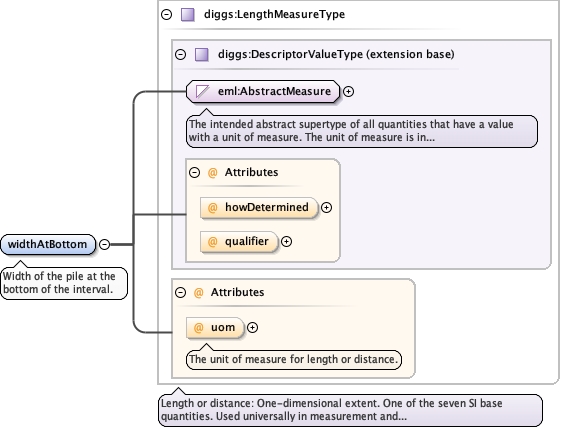Collapse Attributes group containing uom
The height and width of the screenshot is (430, 561).
(180, 293)
